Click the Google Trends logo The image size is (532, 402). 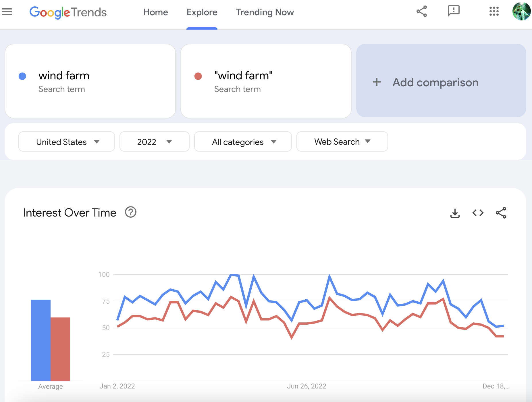(x=68, y=12)
